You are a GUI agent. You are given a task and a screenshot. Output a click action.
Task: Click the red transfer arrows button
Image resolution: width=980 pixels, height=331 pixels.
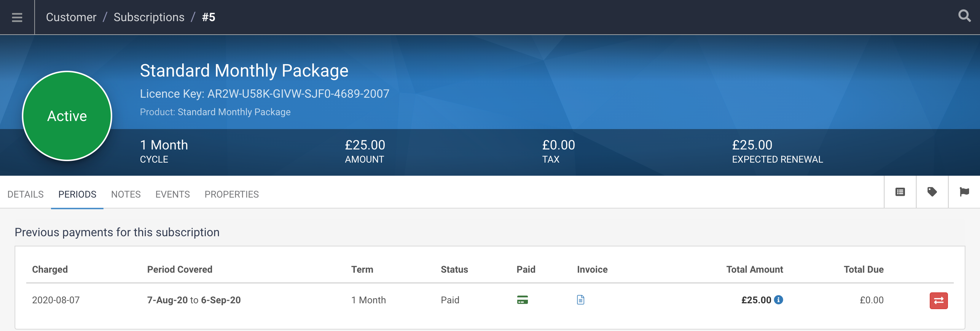click(938, 301)
